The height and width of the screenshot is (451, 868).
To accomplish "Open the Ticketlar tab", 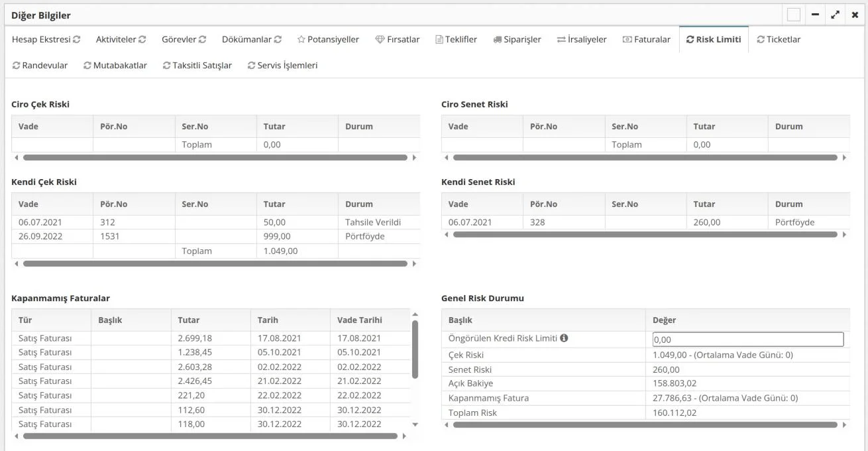I will pos(779,40).
